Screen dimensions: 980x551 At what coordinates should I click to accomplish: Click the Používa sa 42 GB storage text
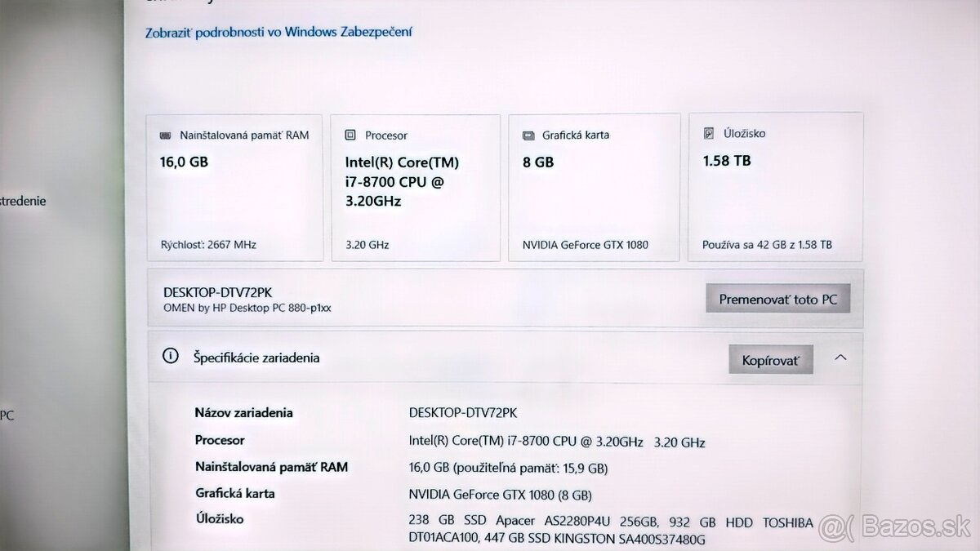click(767, 243)
